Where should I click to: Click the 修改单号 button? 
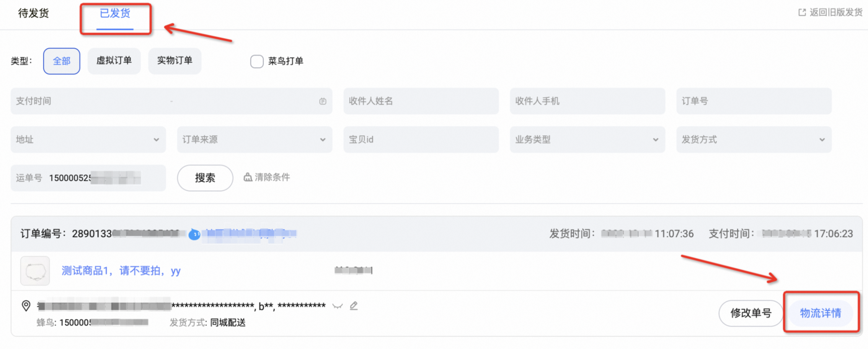pos(751,313)
